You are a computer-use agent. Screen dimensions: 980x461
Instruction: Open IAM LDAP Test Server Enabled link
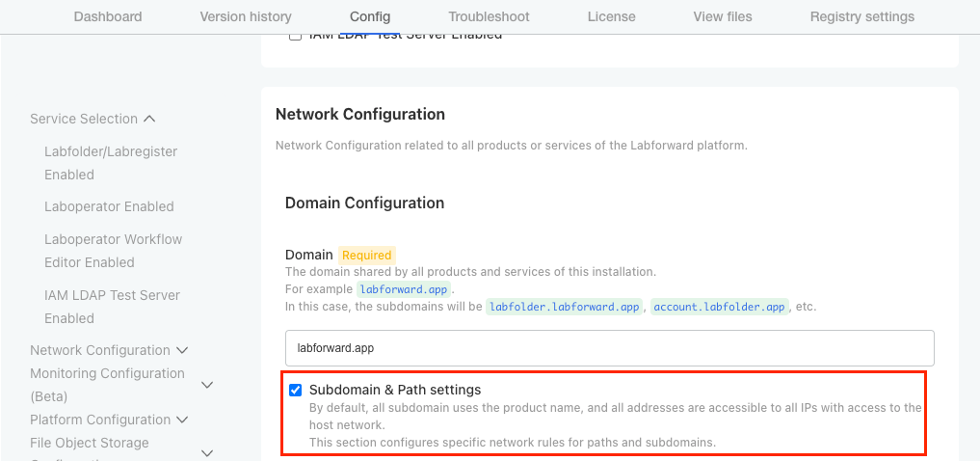(x=112, y=307)
